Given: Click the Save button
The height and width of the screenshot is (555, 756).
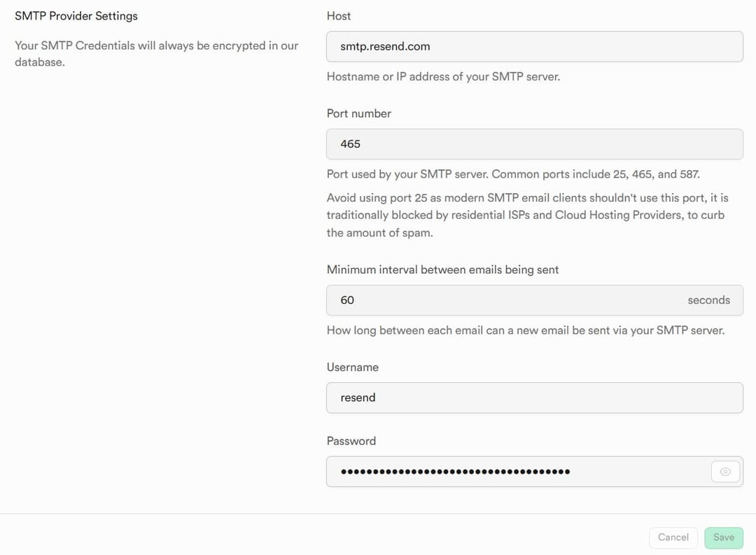Looking at the screenshot, I should [723, 537].
